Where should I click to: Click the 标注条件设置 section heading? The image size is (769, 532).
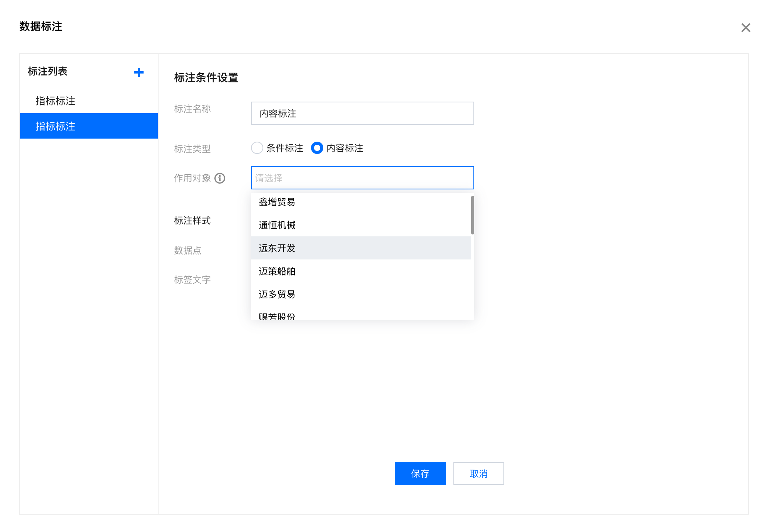pos(206,78)
